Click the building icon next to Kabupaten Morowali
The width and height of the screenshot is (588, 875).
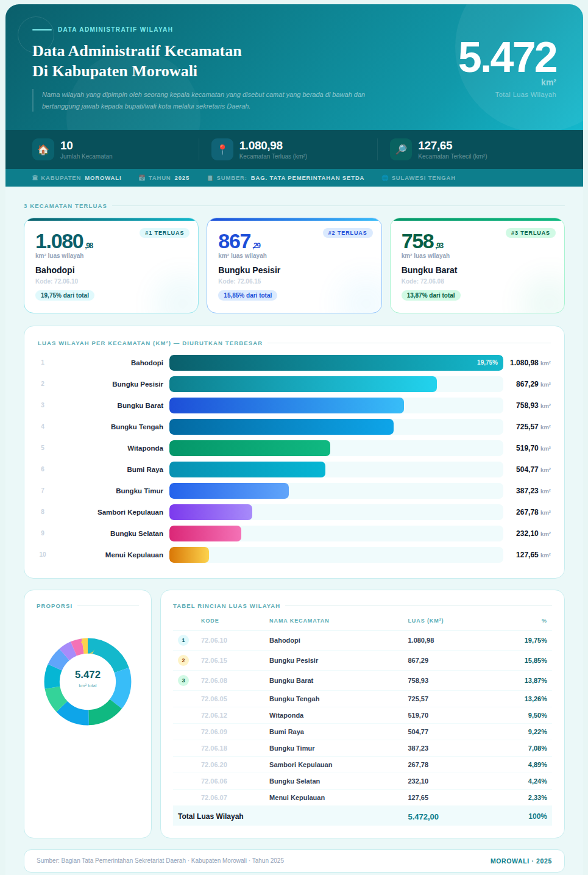pos(35,178)
